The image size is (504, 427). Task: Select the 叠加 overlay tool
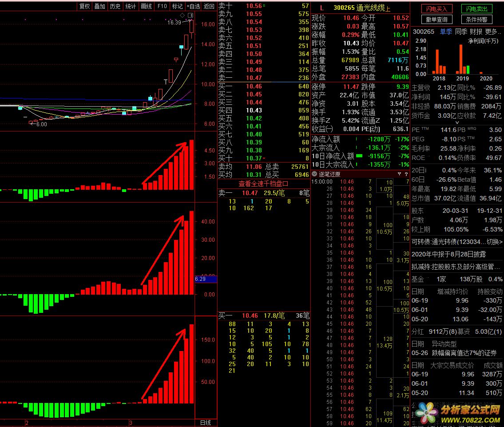coord(99,6)
